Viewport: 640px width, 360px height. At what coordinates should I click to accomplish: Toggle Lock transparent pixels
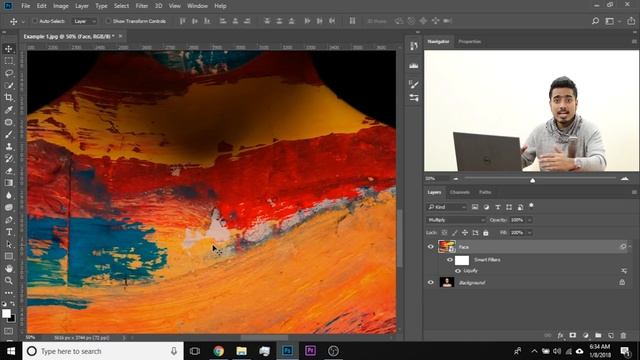click(x=444, y=233)
